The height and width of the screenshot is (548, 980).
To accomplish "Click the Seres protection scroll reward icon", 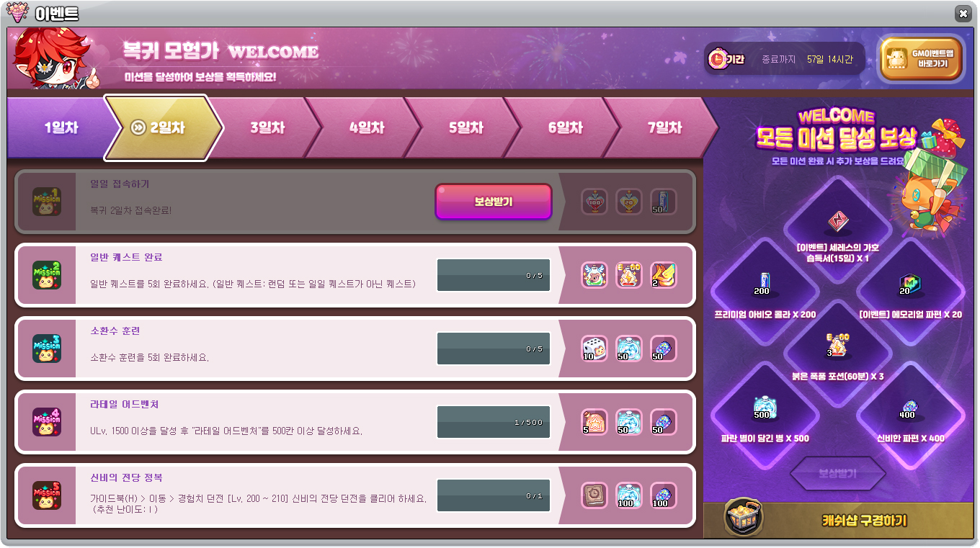I will (x=837, y=221).
